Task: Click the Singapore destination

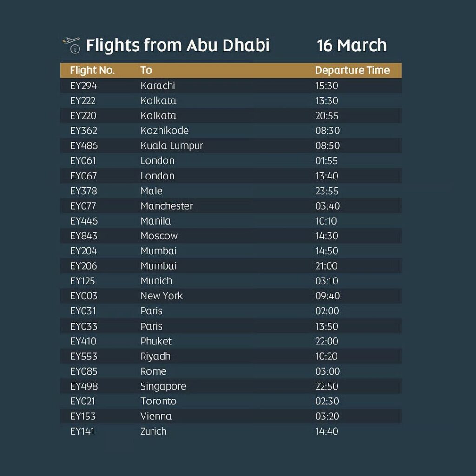Action: tap(163, 386)
